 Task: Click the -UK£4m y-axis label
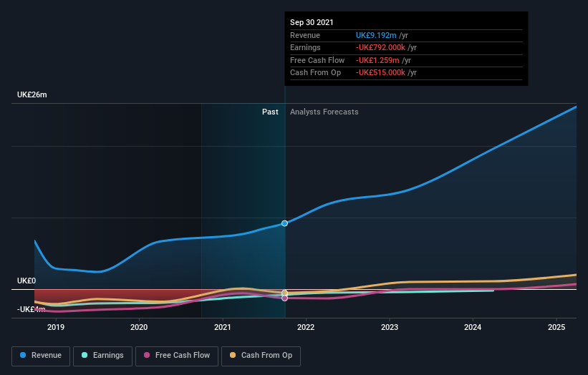(31, 309)
